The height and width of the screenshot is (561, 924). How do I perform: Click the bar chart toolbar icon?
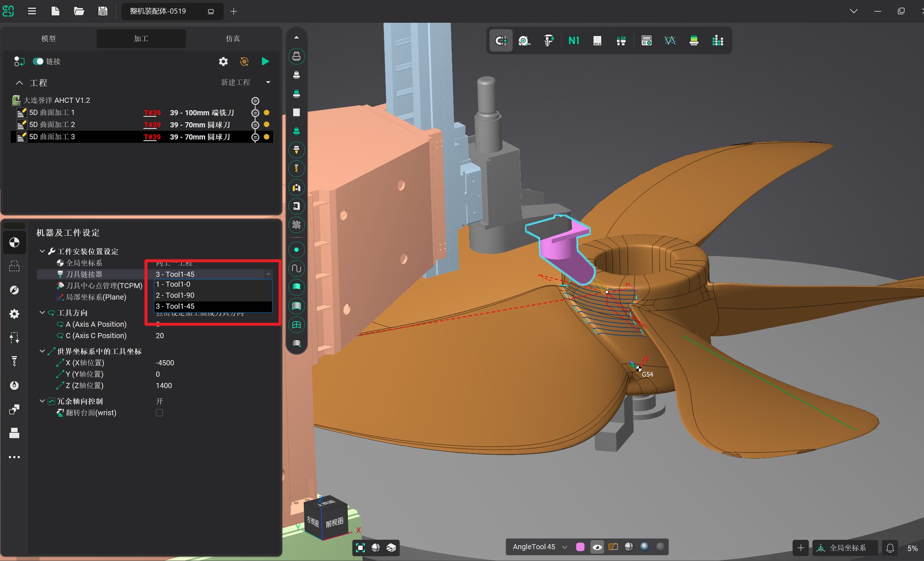coord(717,41)
